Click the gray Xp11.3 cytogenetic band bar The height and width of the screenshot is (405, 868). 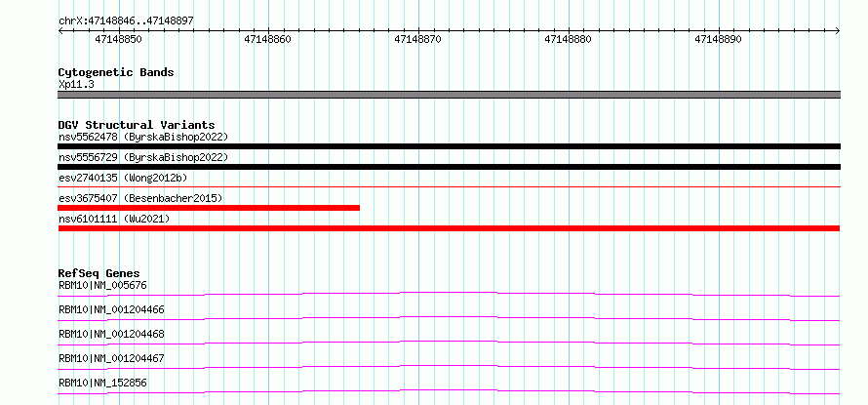pyautogui.click(x=449, y=95)
